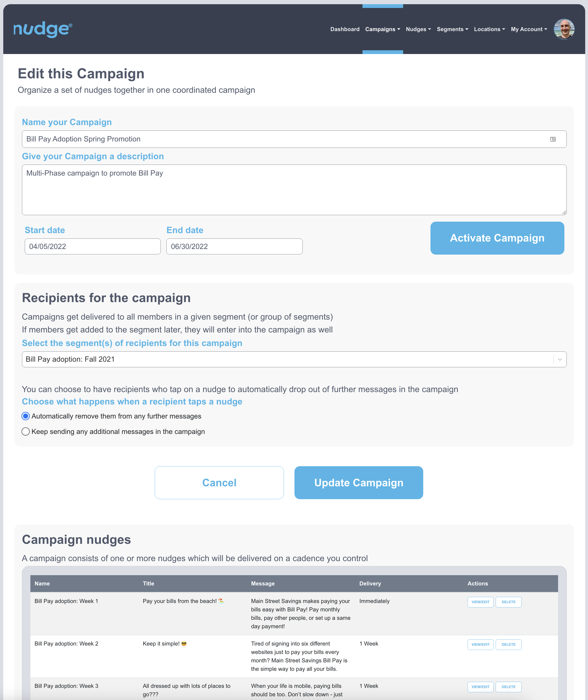This screenshot has width=588, height=700.
Task: Click Activate Campaign button
Action: 497,238
